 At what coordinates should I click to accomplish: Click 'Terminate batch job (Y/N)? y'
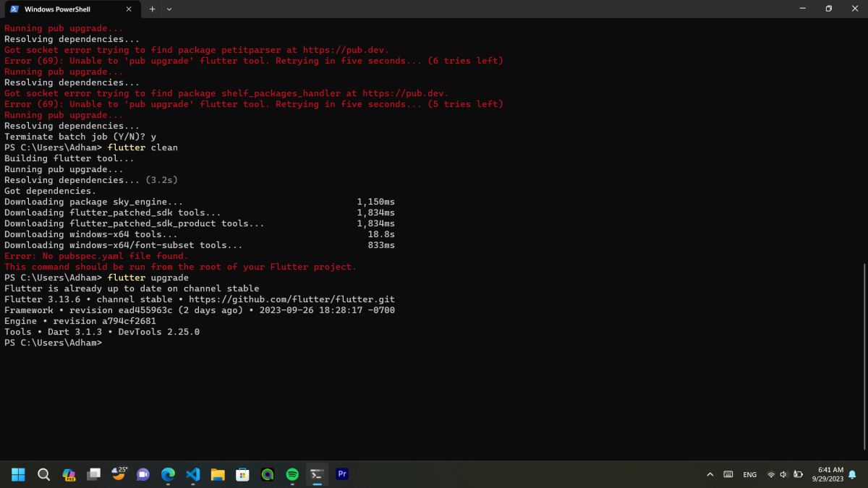pos(80,137)
